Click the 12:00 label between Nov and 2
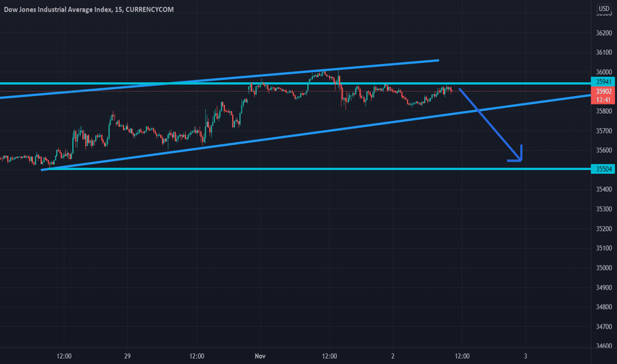 (x=330, y=356)
